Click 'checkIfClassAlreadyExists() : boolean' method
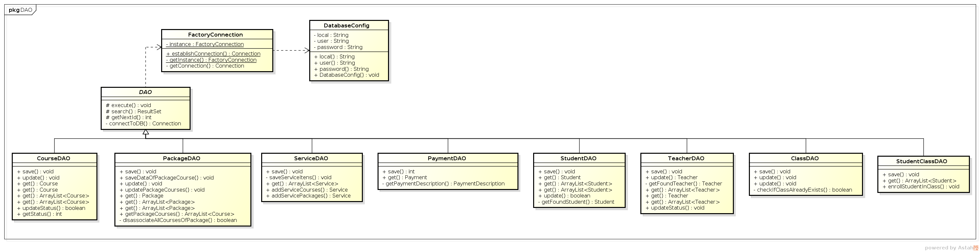Screen dimensions: 980x252 (x=803, y=190)
